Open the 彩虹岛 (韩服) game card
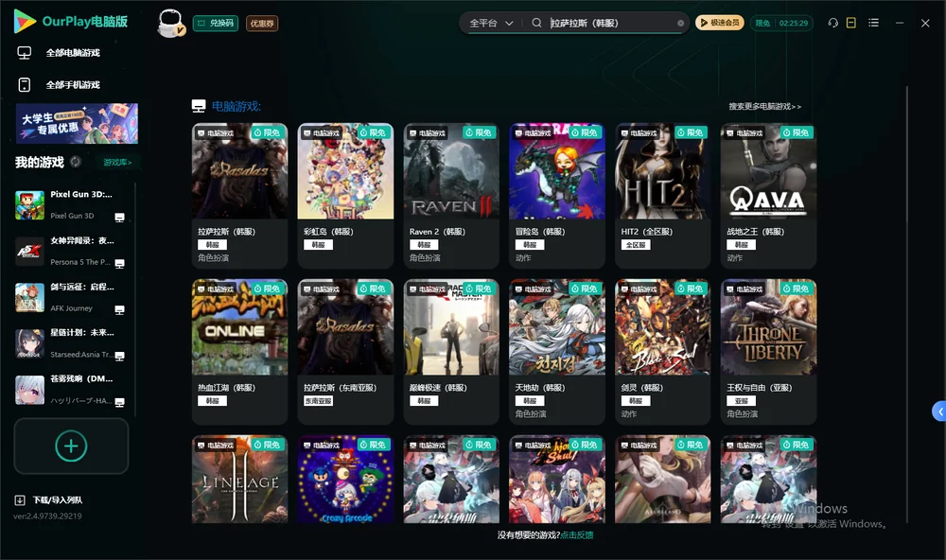The width and height of the screenshot is (946, 560). [x=345, y=196]
